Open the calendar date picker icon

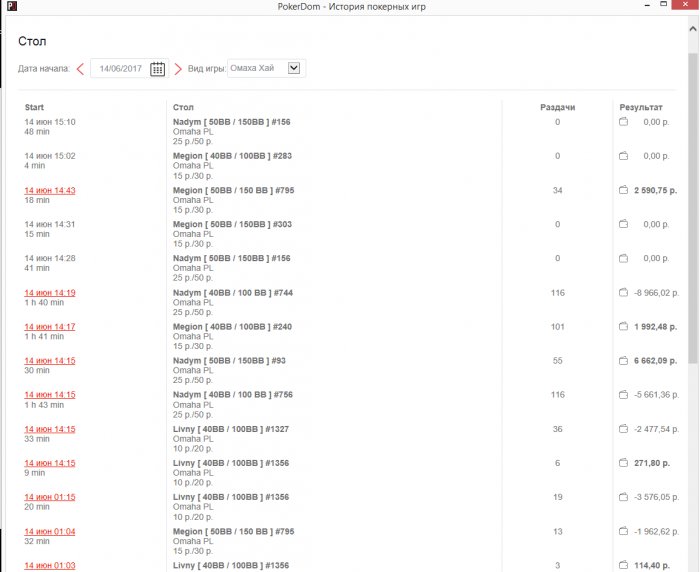click(x=157, y=69)
